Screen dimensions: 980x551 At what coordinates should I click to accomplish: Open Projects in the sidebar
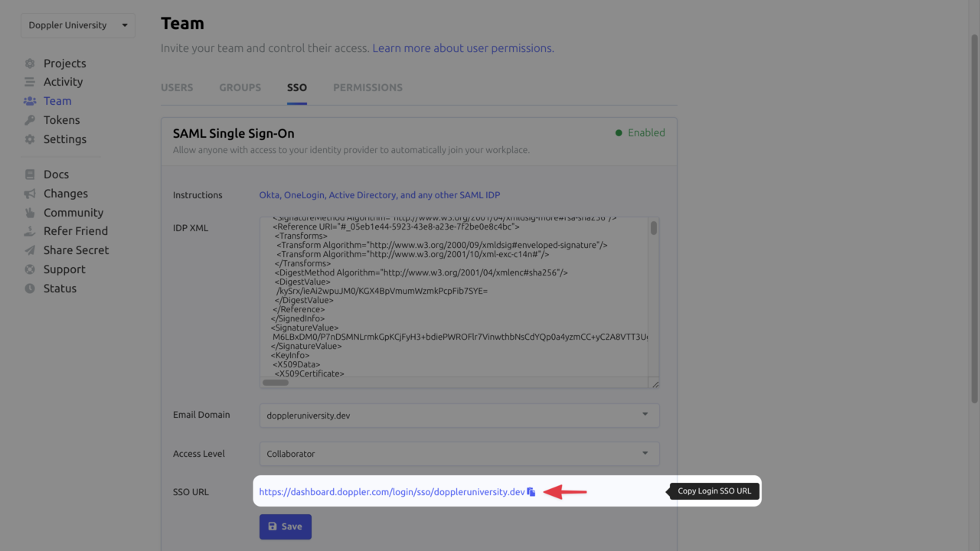coord(64,64)
